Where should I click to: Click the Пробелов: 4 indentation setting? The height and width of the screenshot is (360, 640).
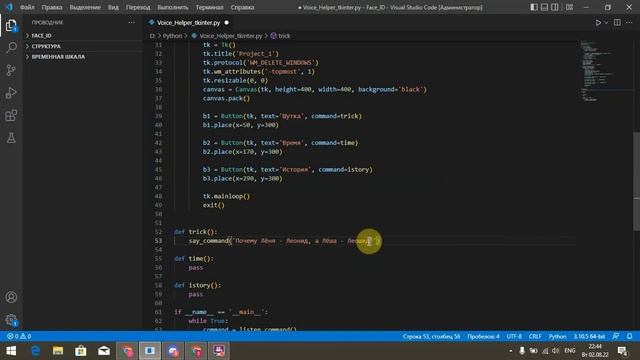click(x=483, y=336)
